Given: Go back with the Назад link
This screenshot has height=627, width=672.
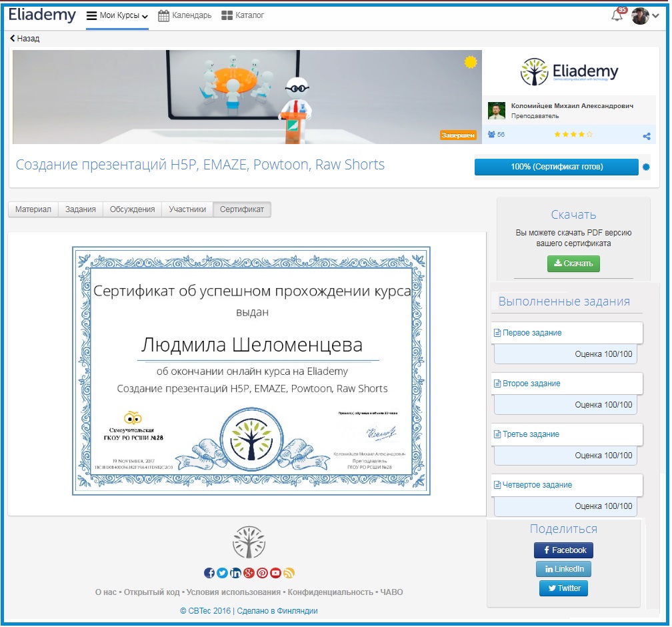Looking at the screenshot, I should tap(25, 39).
